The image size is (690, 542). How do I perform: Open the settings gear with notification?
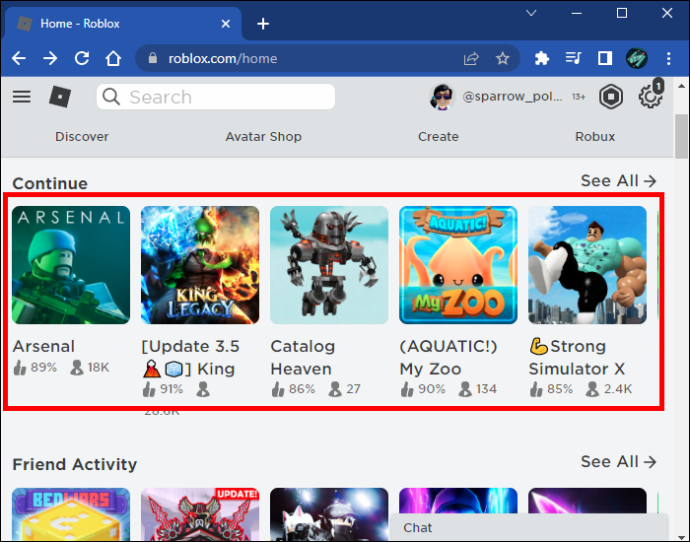coord(650,95)
